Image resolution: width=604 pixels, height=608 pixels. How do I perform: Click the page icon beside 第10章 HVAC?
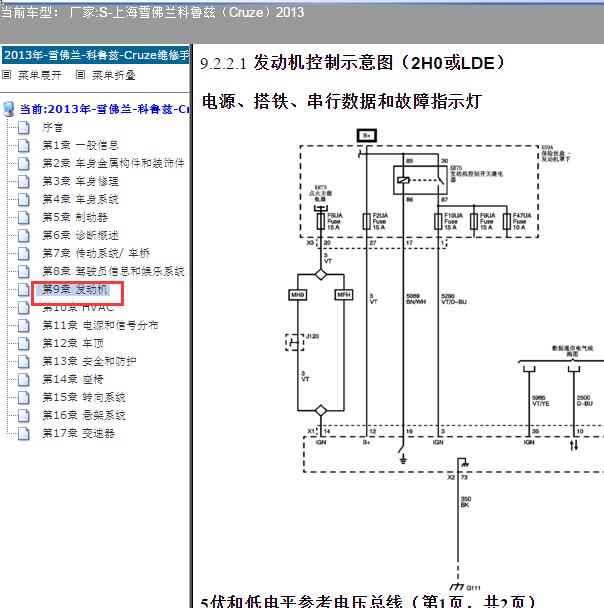(24, 307)
